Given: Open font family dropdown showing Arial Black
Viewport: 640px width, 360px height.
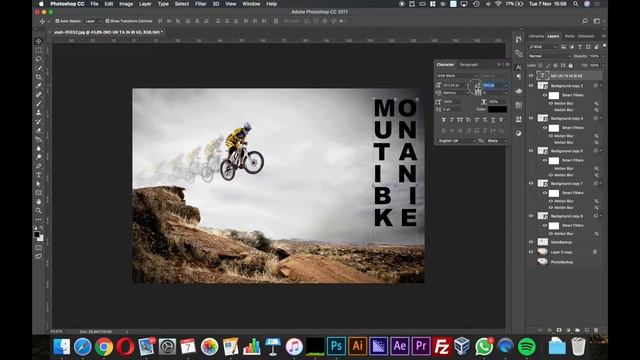Looking at the screenshot, I should (457, 76).
